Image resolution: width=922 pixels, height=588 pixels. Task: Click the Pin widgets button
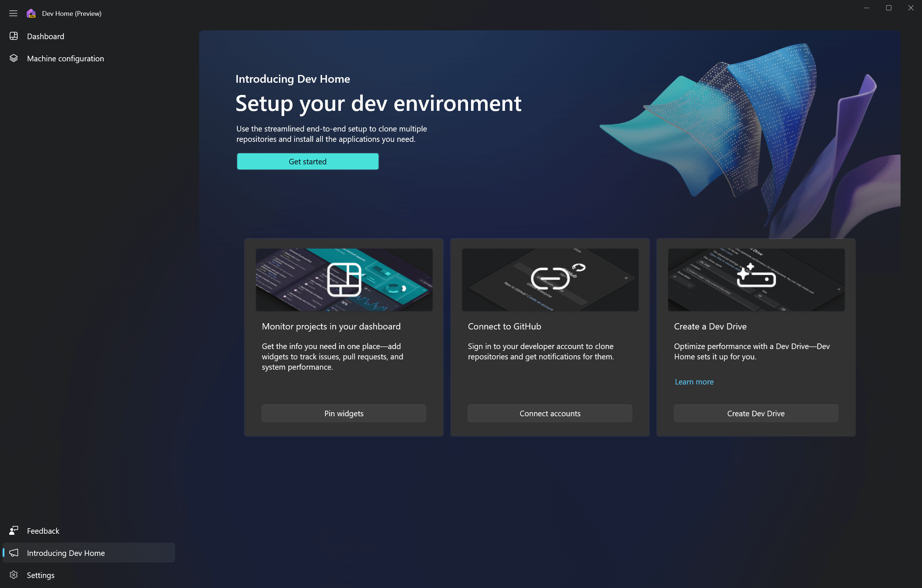point(344,413)
